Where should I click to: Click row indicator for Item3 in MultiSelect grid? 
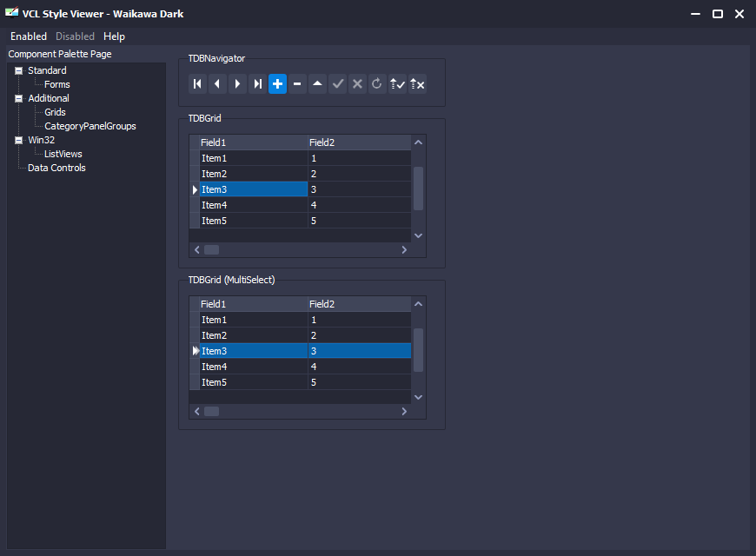pos(195,351)
